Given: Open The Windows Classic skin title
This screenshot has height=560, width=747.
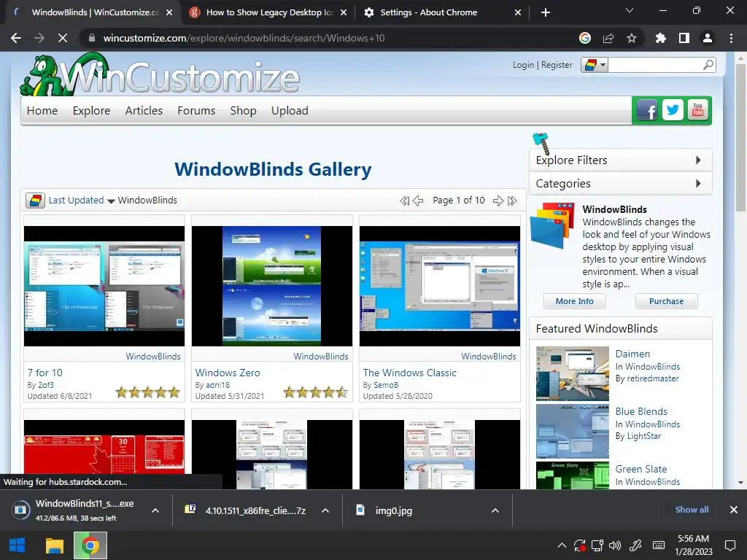Looking at the screenshot, I should click(409, 373).
